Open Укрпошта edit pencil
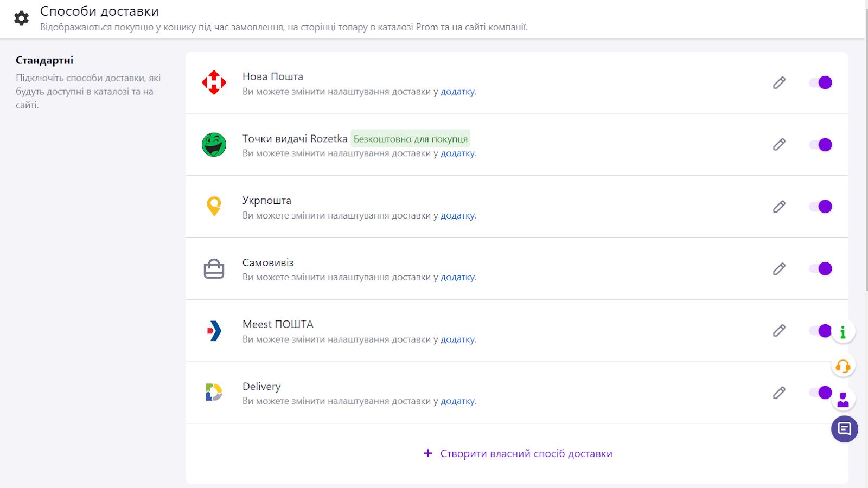Viewport: 868px width, 488px height. [779, 207]
